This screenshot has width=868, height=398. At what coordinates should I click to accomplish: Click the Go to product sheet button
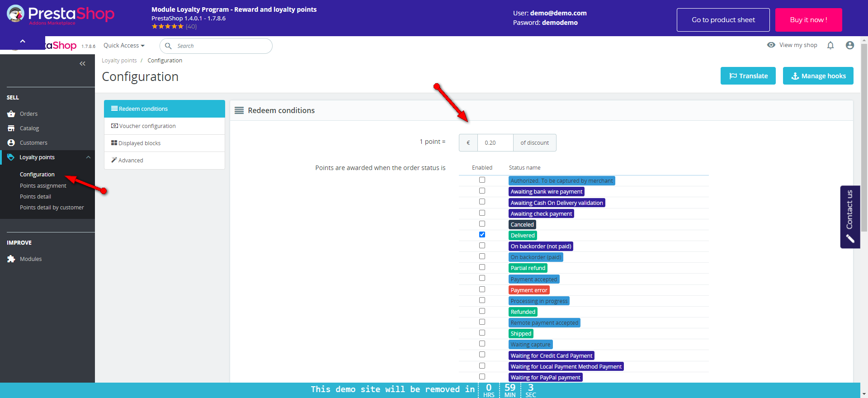point(723,20)
